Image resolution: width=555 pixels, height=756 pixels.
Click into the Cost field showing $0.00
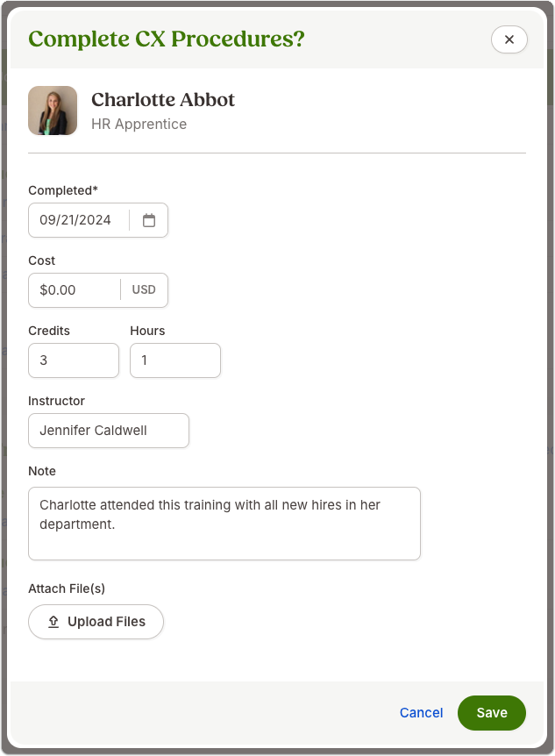(x=75, y=290)
